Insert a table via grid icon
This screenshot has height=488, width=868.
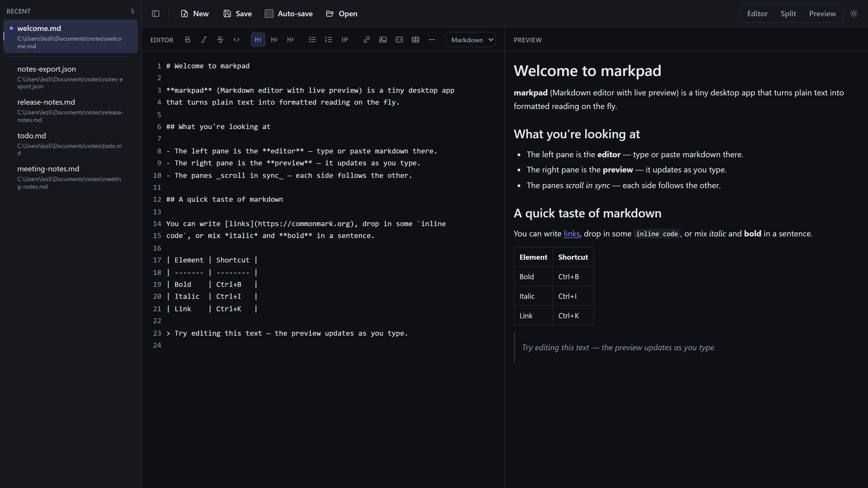point(416,40)
